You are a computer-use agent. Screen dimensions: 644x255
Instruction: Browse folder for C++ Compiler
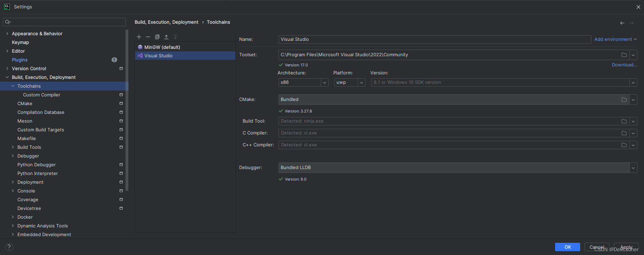(x=624, y=145)
